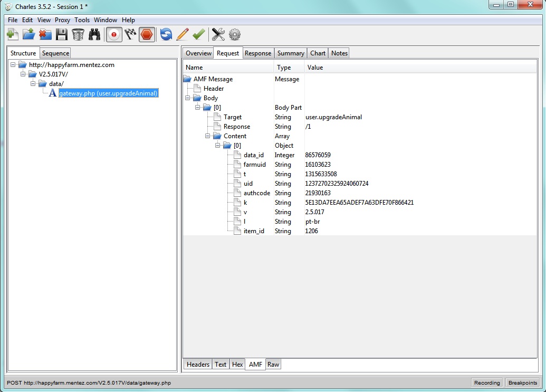This screenshot has height=392, width=546.
Task: Toggle breakpoints with red hexagon icon
Action: 147,34
